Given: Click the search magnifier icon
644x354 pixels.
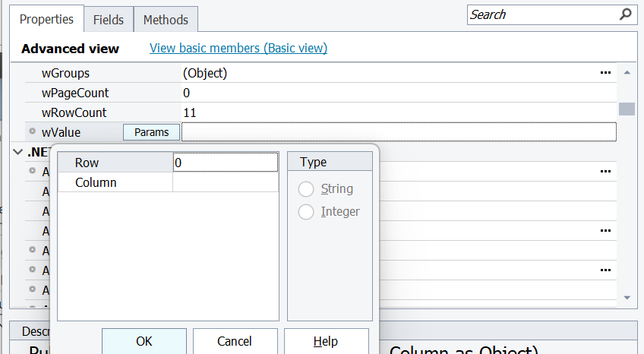Looking at the screenshot, I should coord(625,14).
